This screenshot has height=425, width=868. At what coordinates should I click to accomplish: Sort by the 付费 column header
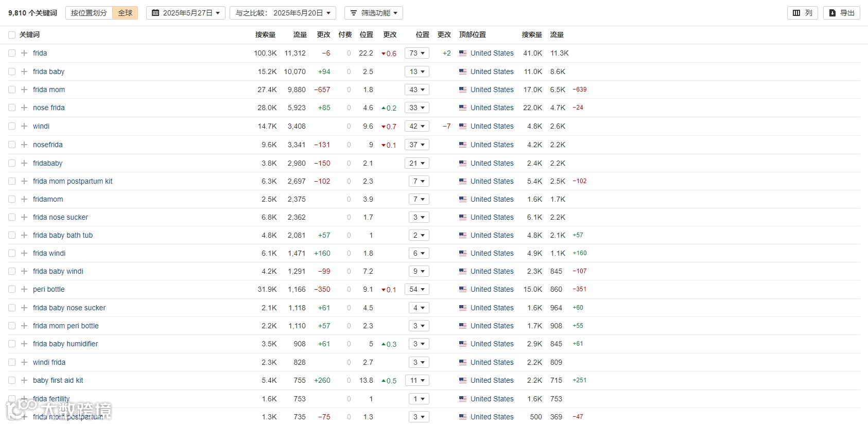tap(345, 35)
